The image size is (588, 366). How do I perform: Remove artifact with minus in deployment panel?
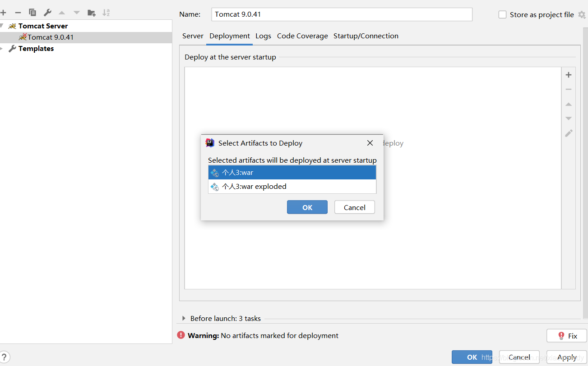(x=569, y=89)
